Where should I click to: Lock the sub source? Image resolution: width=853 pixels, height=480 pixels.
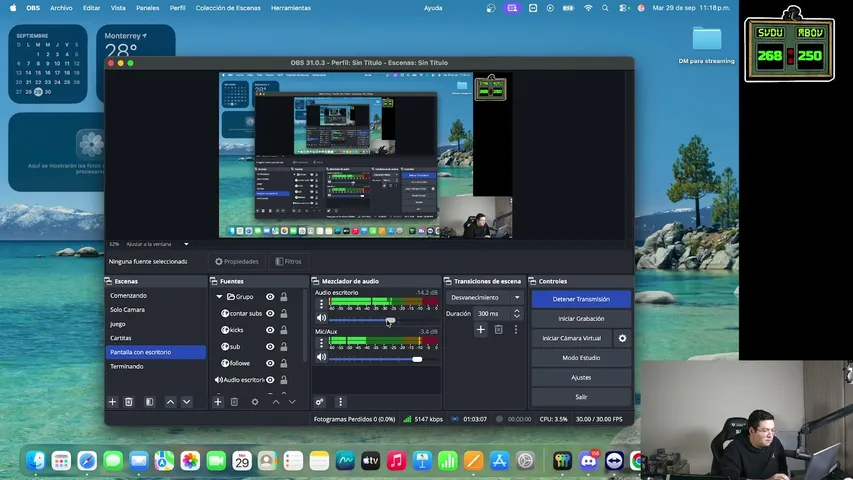click(283, 346)
